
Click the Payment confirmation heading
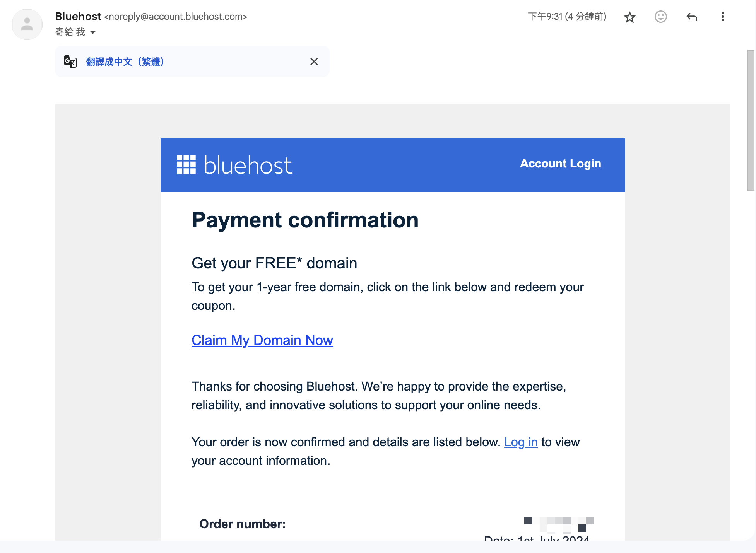tap(305, 220)
